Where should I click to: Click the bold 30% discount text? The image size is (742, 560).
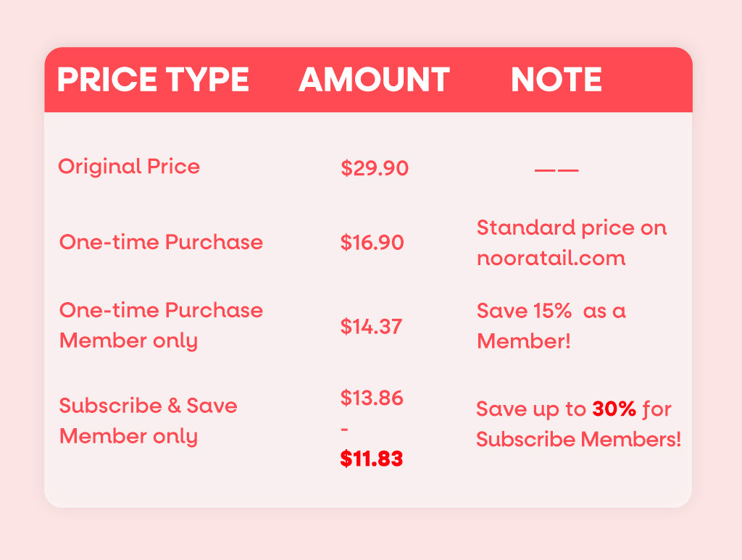pyautogui.click(x=614, y=409)
